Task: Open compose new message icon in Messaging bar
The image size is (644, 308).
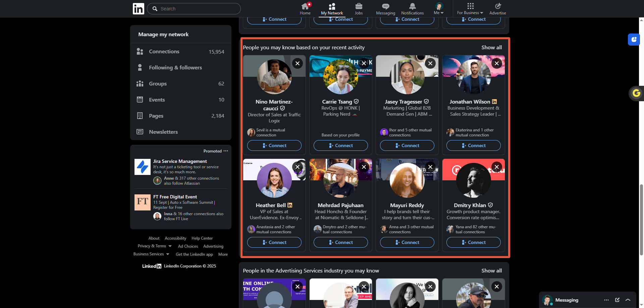Action: pyautogui.click(x=617, y=300)
